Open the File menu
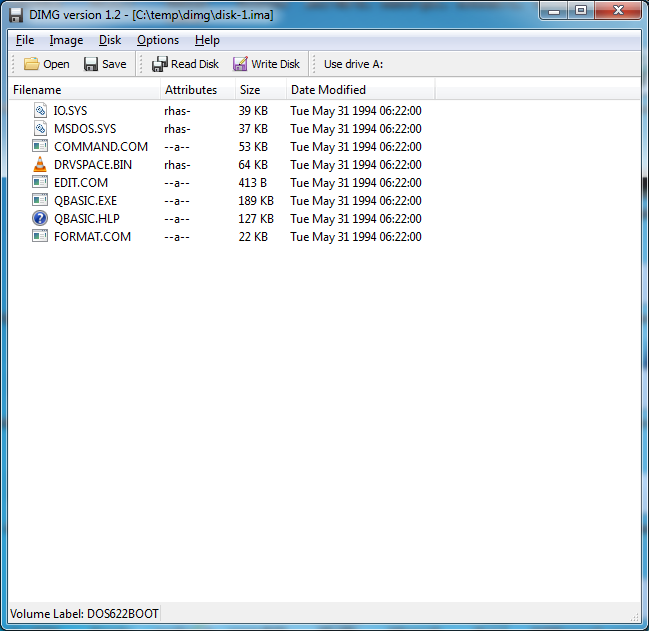649x631 pixels. pyautogui.click(x=25, y=40)
